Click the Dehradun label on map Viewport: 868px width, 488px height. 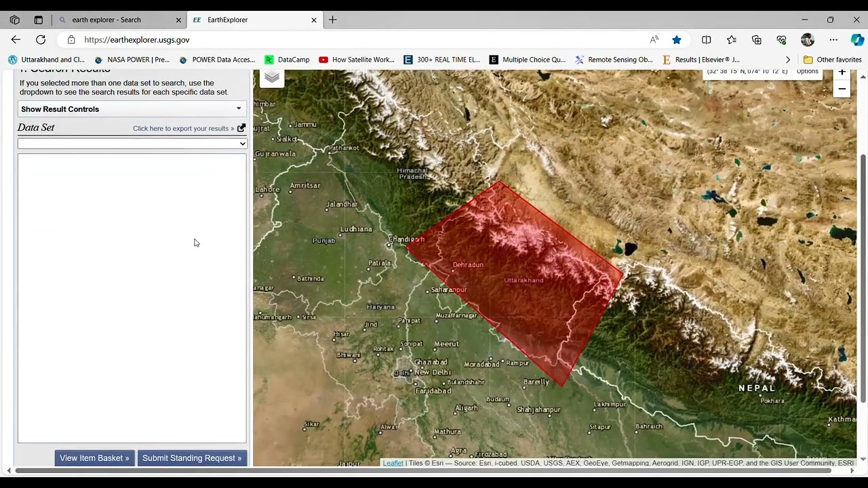pos(468,265)
